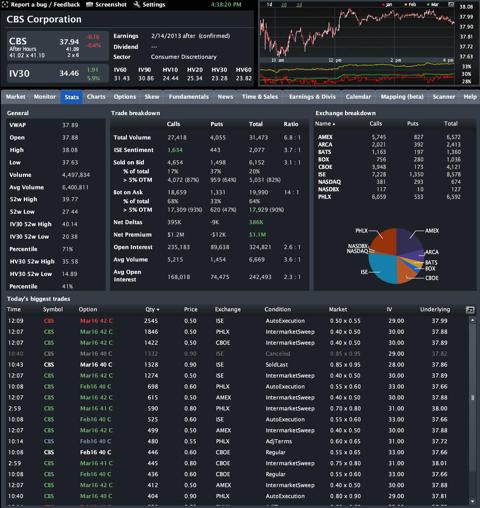Click the 12:09 trade row time

15,321
